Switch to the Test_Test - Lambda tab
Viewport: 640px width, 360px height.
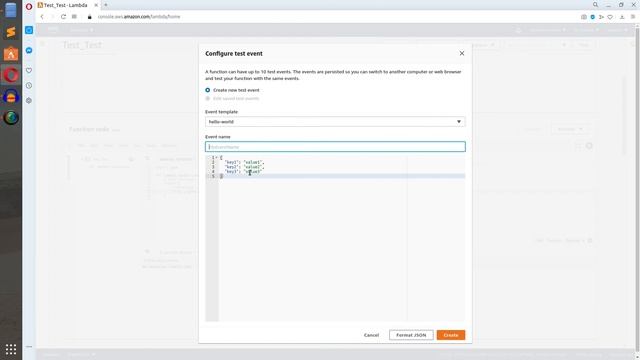click(65, 5)
